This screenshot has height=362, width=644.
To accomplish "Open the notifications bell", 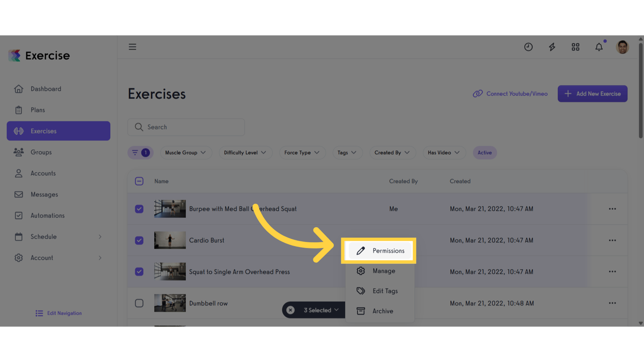I will click(x=599, y=47).
